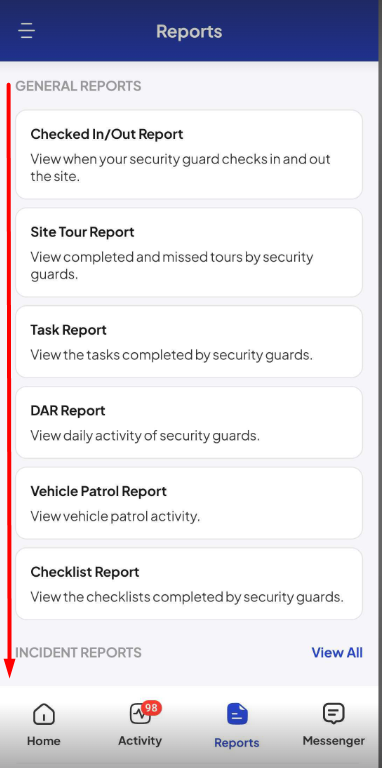Open the Checklist Report card
This screenshot has height=768, width=382.
coord(189,583)
